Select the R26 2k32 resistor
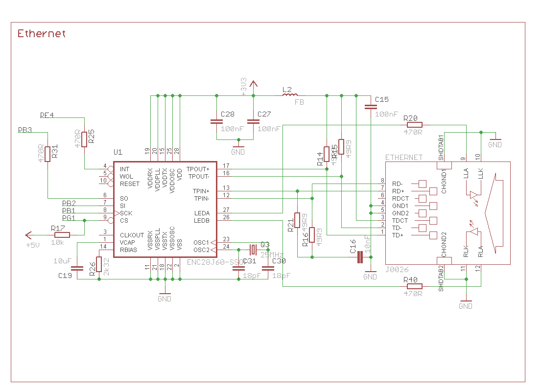Screen dimensions: 542x392 (x=99, y=264)
